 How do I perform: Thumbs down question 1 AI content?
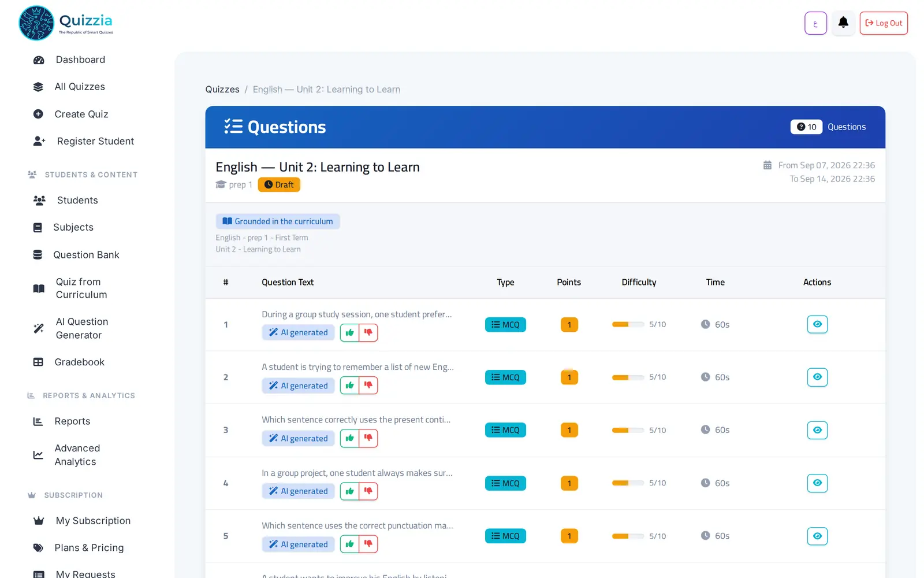click(368, 332)
